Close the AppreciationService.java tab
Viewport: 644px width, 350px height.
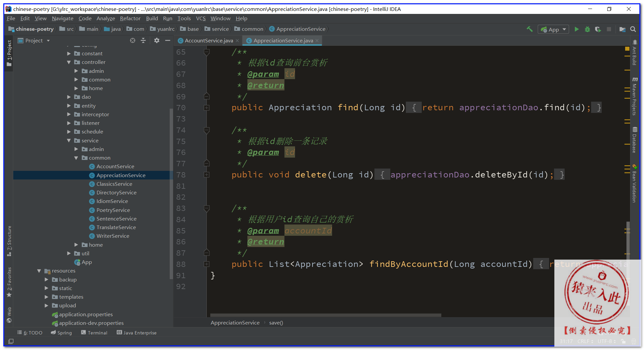(317, 41)
